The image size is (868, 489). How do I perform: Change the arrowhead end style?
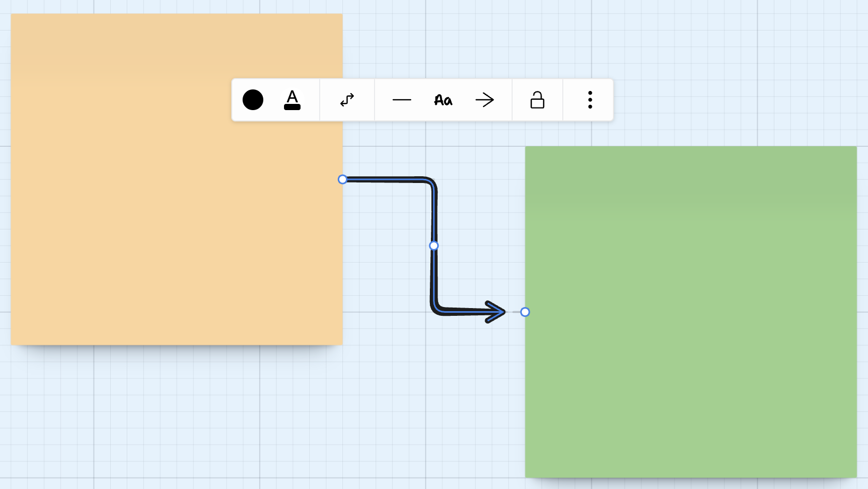click(485, 100)
